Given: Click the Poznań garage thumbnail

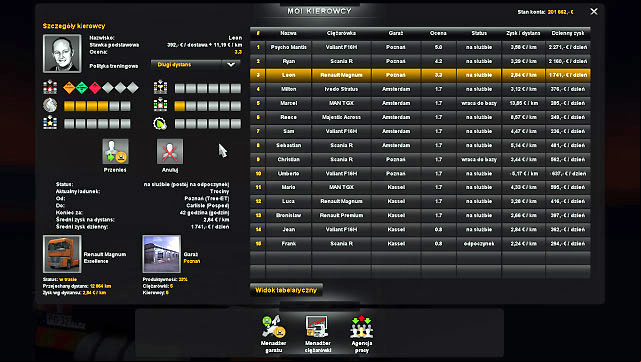Looking at the screenshot, I should (x=161, y=254).
